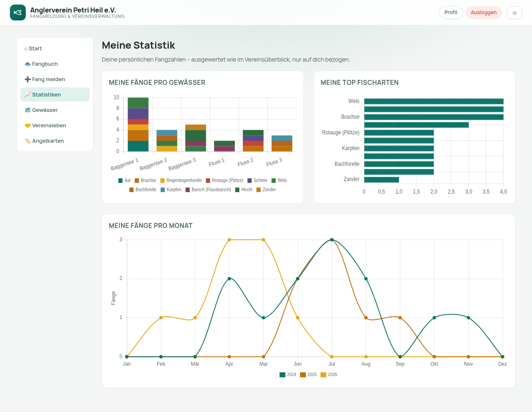Screen dimensions: 532x416
Task: Toggle the Brachse series in the legend
Action: click(x=145, y=181)
